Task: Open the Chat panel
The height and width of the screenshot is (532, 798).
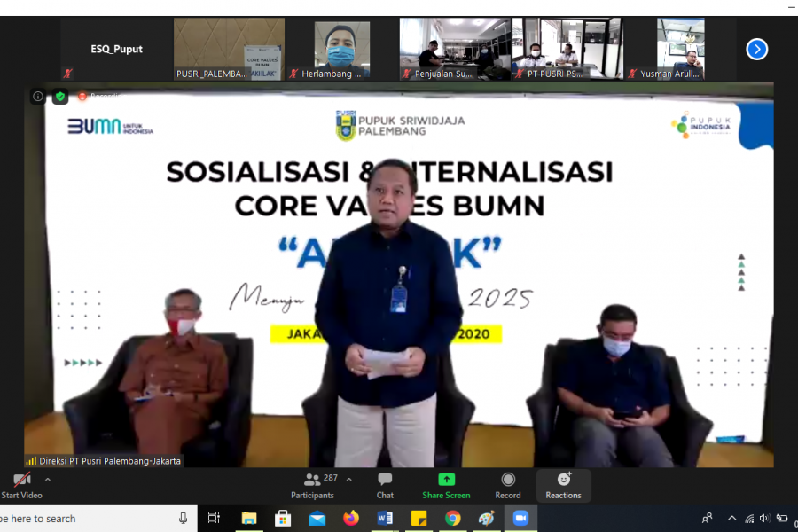Action: pyautogui.click(x=385, y=484)
